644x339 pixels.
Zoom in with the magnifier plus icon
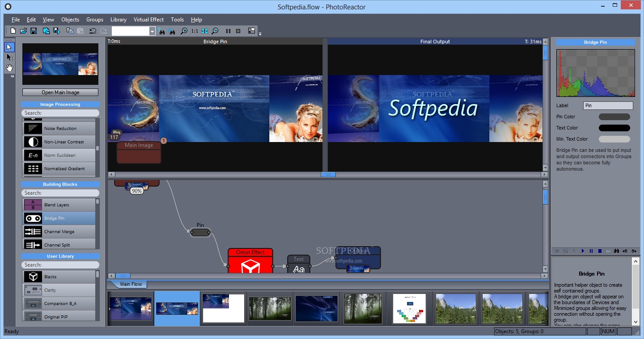(184, 31)
